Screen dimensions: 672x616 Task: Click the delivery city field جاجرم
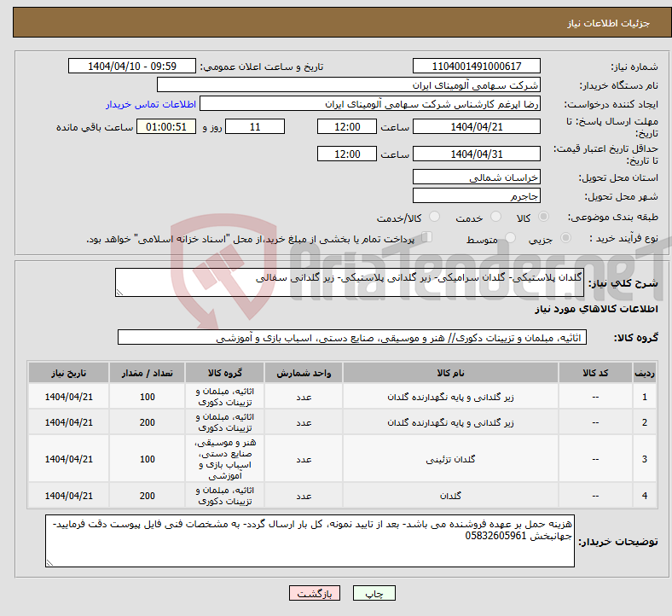476,196
